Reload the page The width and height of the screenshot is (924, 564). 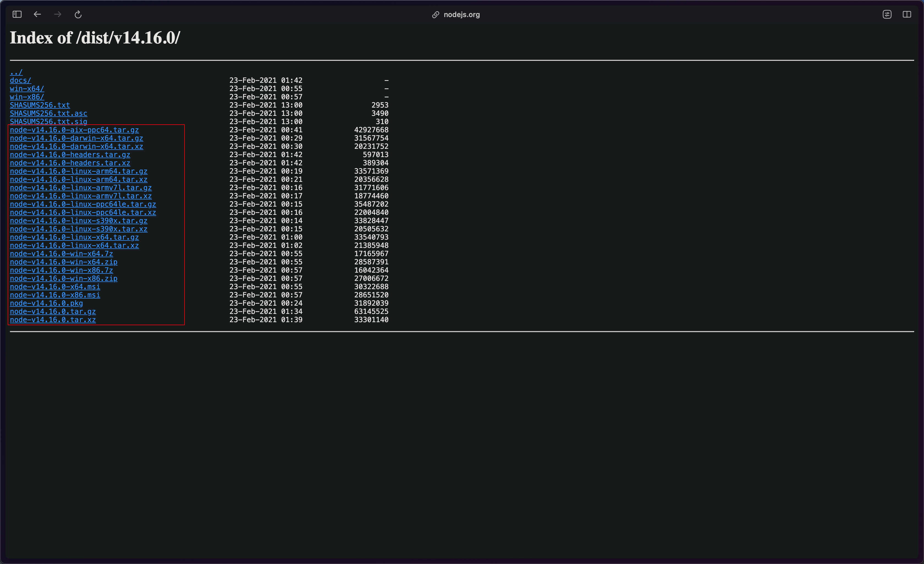pos(78,14)
